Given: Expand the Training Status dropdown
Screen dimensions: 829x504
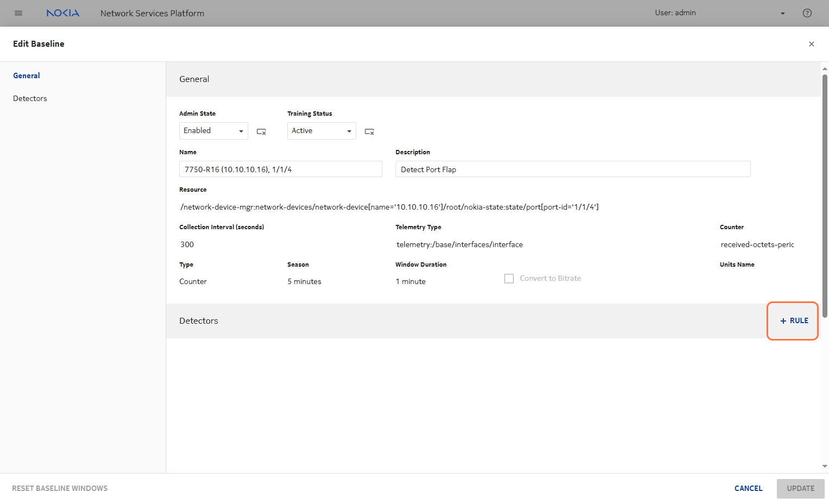Looking at the screenshot, I should tap(322, 131).
